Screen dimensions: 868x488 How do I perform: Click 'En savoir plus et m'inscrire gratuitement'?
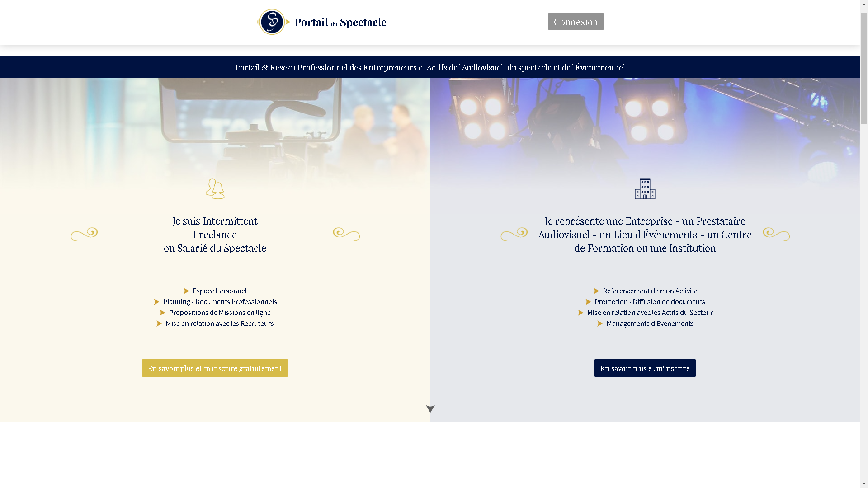(x=215, y=368)
